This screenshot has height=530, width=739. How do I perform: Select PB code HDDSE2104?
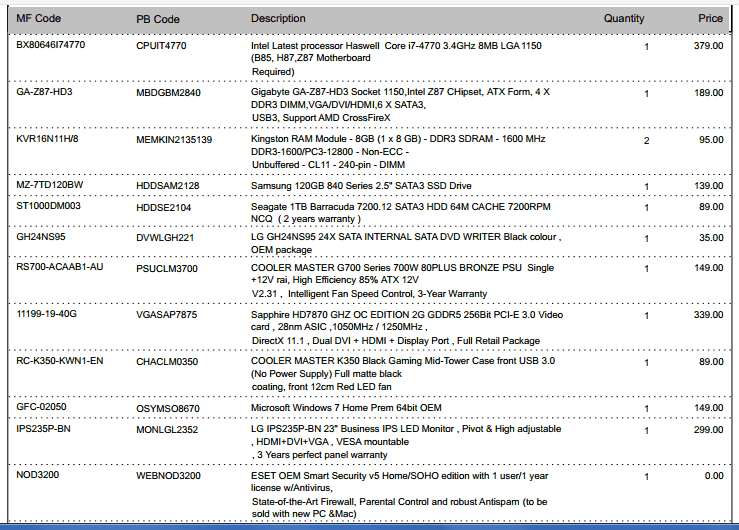click(164, 208)
